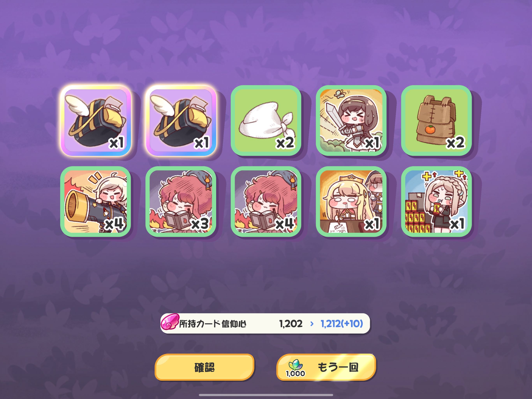Image resolution: width=532 pixels, height=399 pixels.
Task: Tap the 所持カード信仰心 label
Action: pyautogui.click(x=213, y=324)
